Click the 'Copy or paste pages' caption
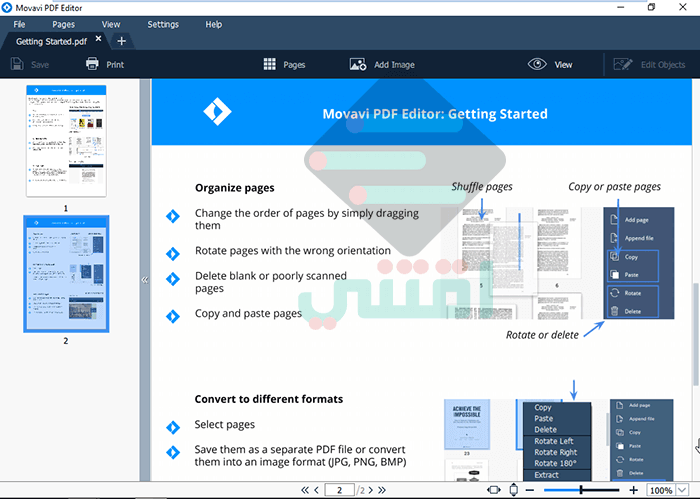This screenshot has height=499, width=700. click(x=614, y=187)
